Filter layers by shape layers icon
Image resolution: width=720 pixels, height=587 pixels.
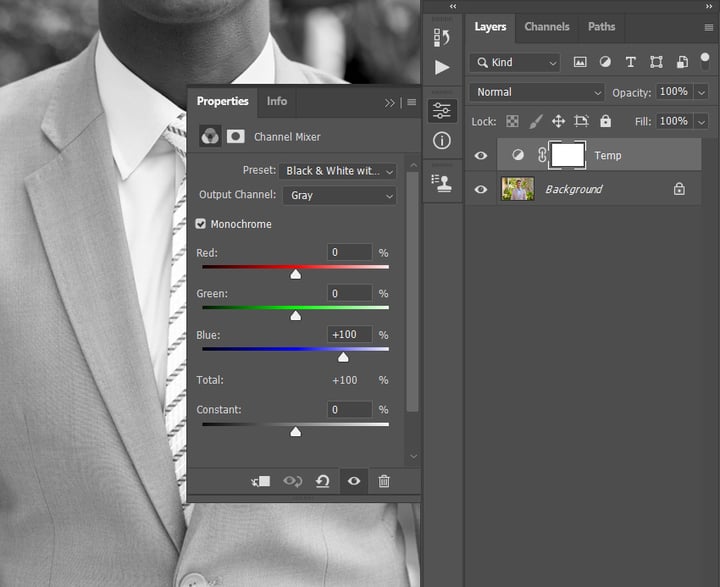(x=656, y=62)
